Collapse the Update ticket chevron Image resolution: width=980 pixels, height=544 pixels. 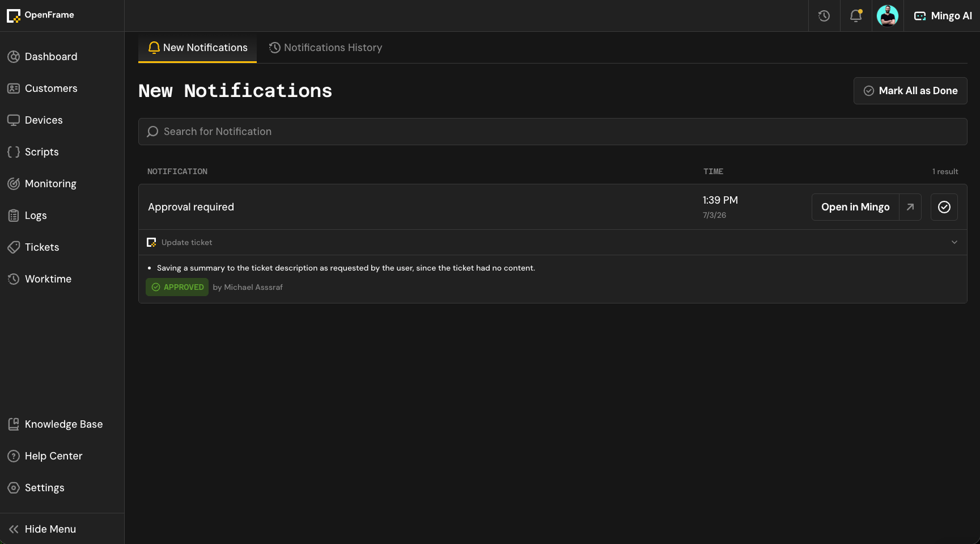[x=954, y=242]
